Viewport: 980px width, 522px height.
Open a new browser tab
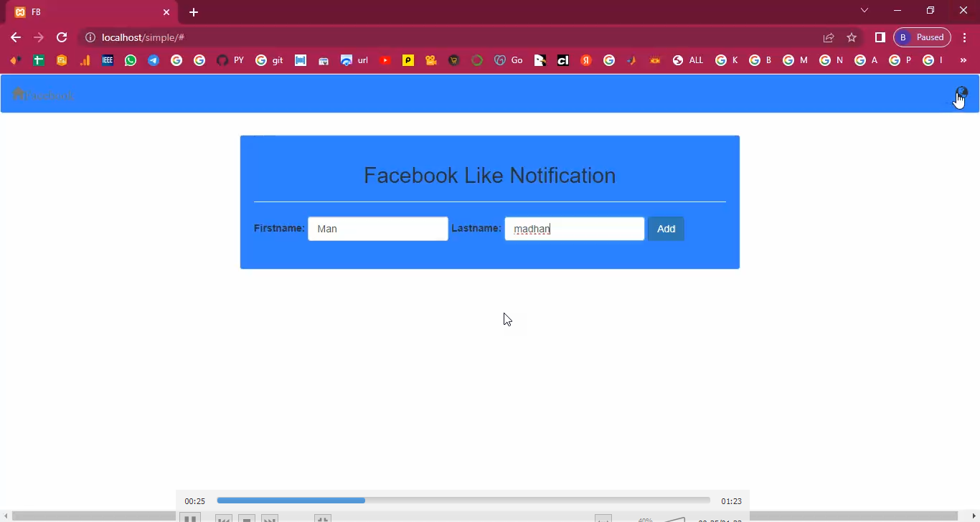[194, 12]
